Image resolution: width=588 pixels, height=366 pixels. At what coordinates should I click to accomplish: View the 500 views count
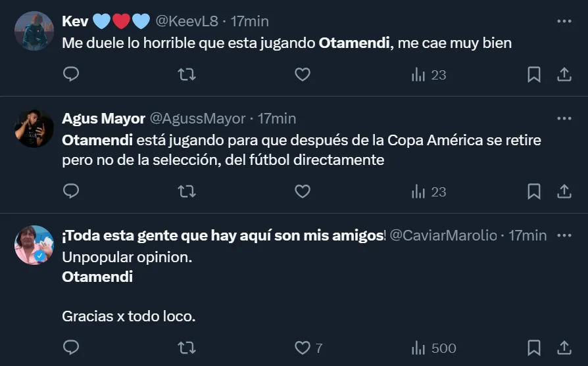click(433, 348)
